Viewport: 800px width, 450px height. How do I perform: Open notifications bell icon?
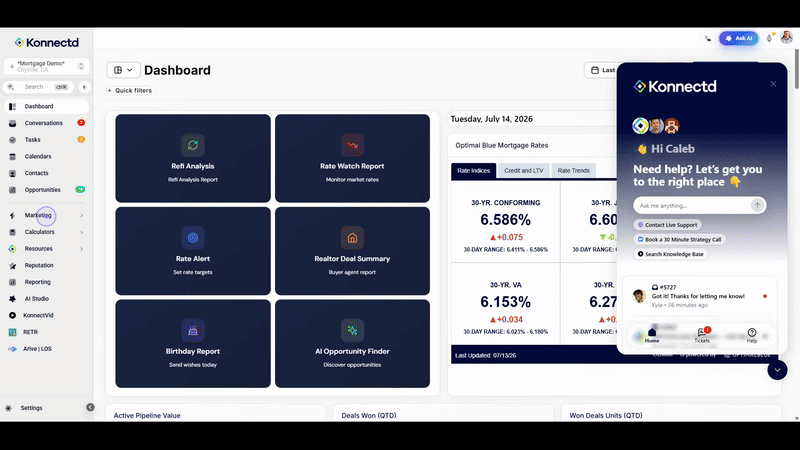click(x=769, y=38)
